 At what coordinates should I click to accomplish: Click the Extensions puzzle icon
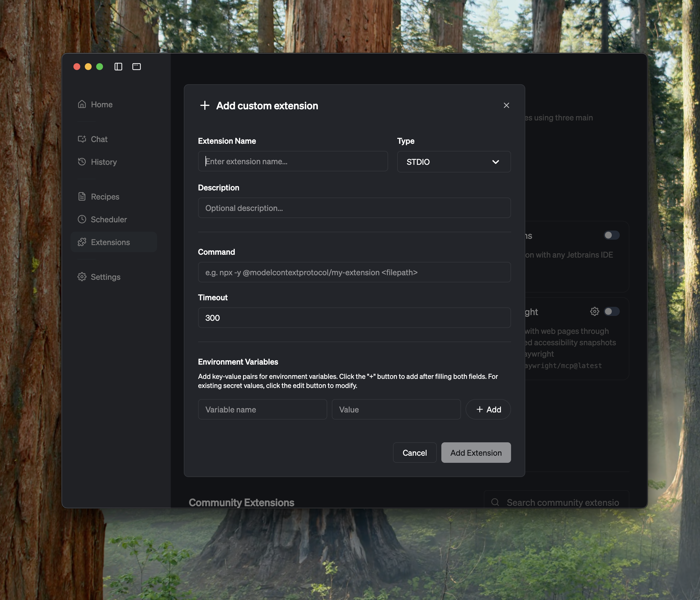82,242
